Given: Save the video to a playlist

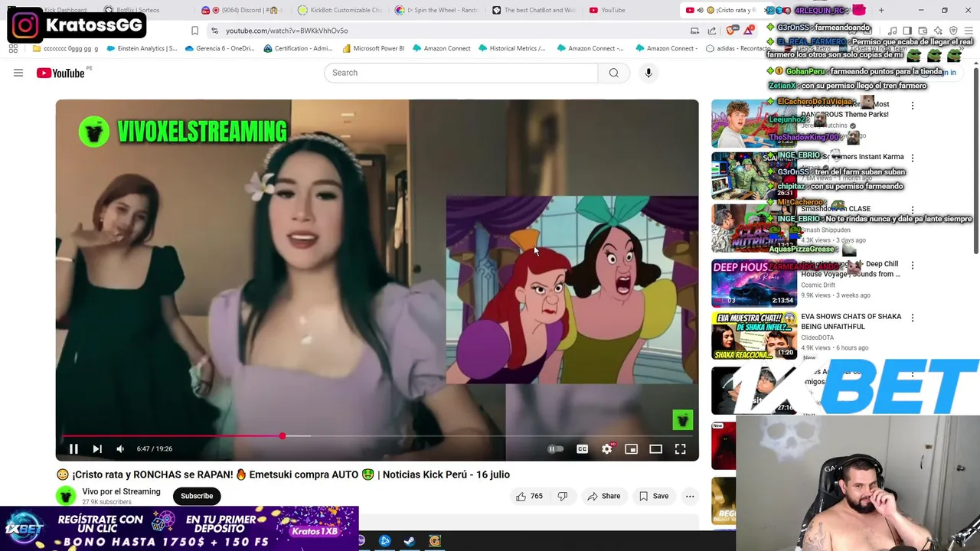Looking at the screenshot, I should (654, 496).
